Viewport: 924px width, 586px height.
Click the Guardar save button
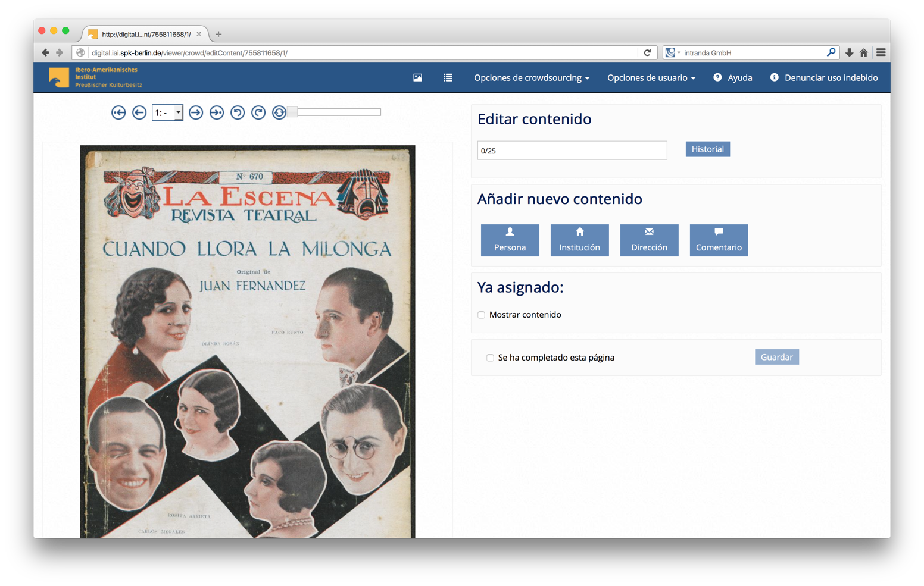(x=777, y=357)
